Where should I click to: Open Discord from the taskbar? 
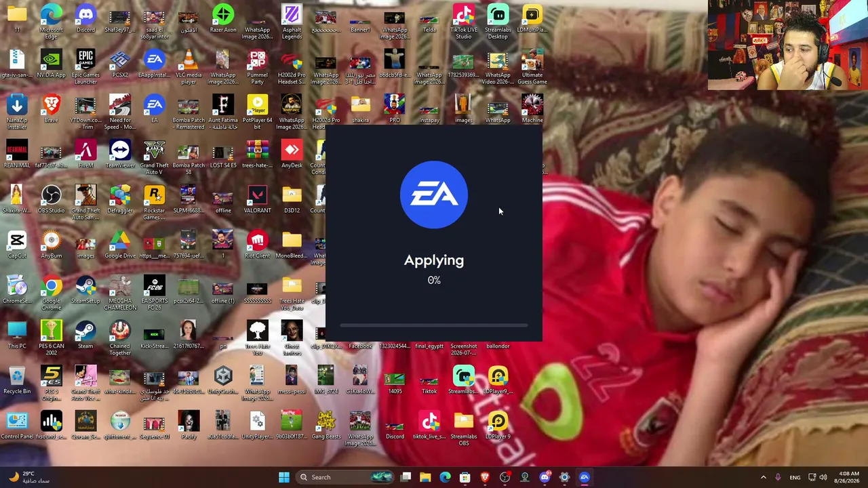pos(545,477)
